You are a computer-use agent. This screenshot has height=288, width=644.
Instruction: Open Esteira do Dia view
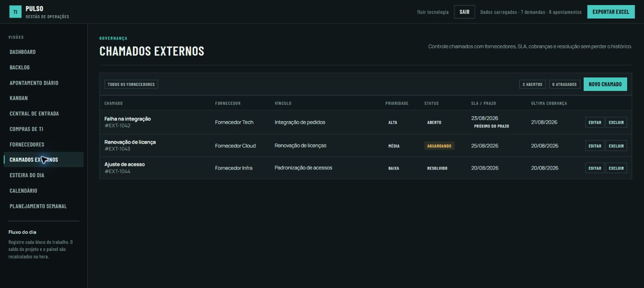[x=27, y=175]
